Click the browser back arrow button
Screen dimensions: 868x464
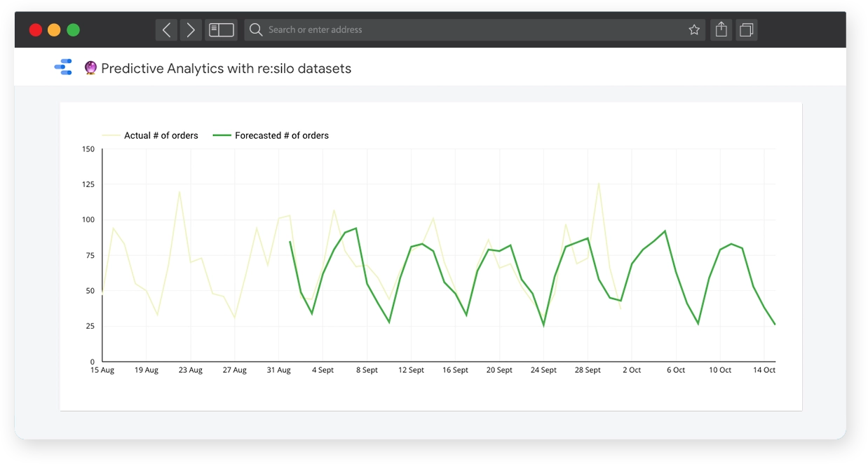[166, 29]
